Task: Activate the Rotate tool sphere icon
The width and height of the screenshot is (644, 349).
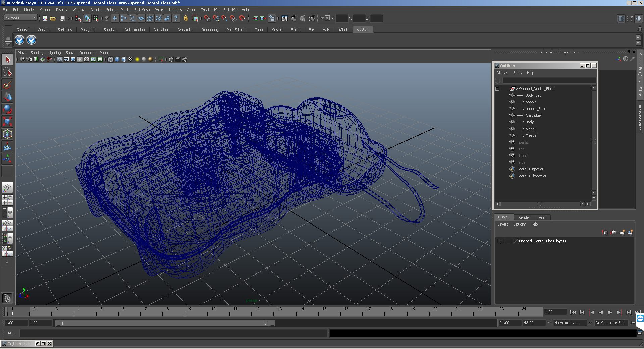Action: [x=7, y=109]
